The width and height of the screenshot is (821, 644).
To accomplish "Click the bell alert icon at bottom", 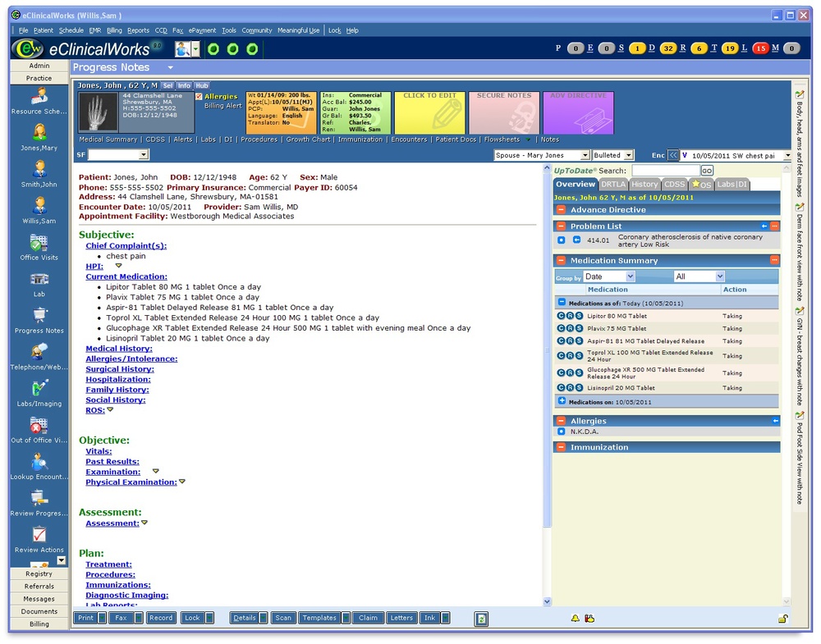I will [575, 619].
